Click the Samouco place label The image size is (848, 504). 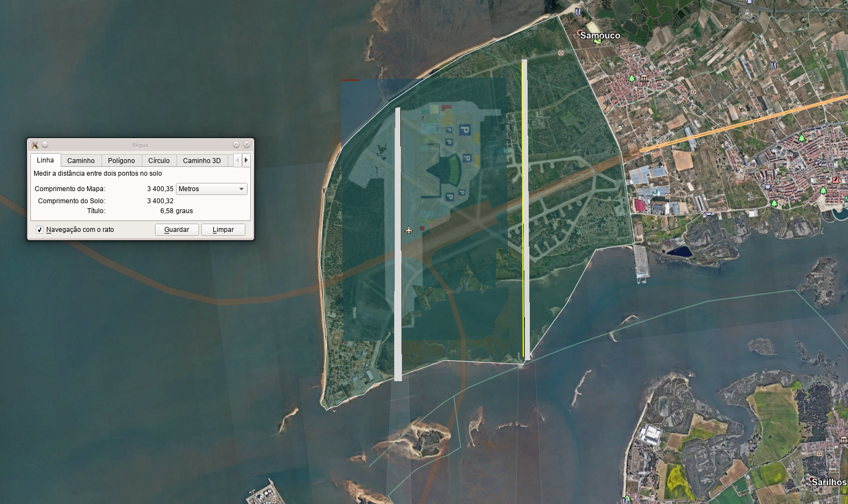click(x=600, y=36)
